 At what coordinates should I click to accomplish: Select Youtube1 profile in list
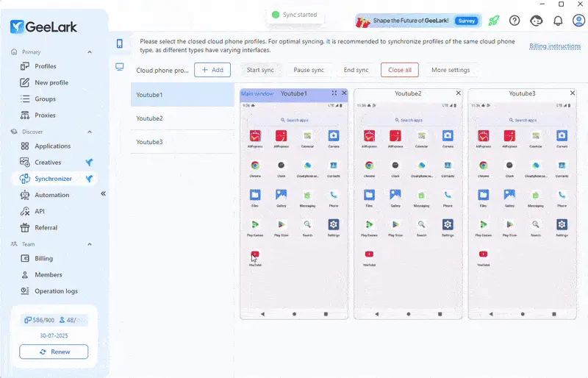182,95
